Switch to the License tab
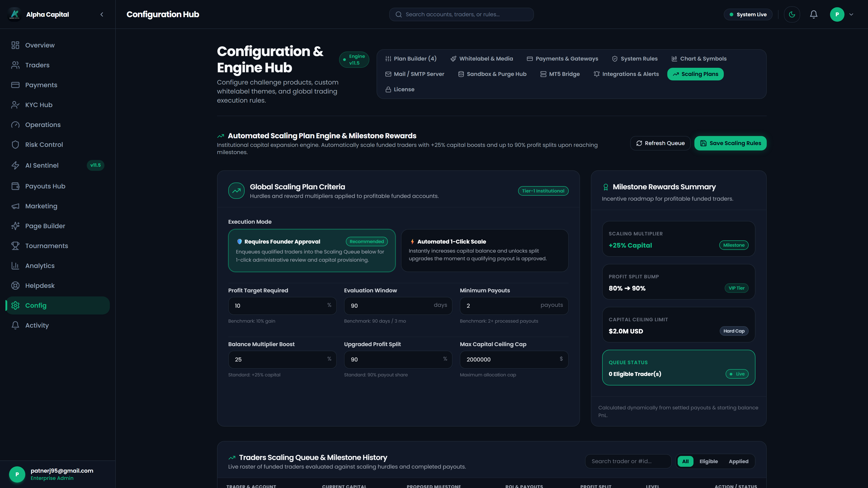868x488 pixels. pos(400,89)
